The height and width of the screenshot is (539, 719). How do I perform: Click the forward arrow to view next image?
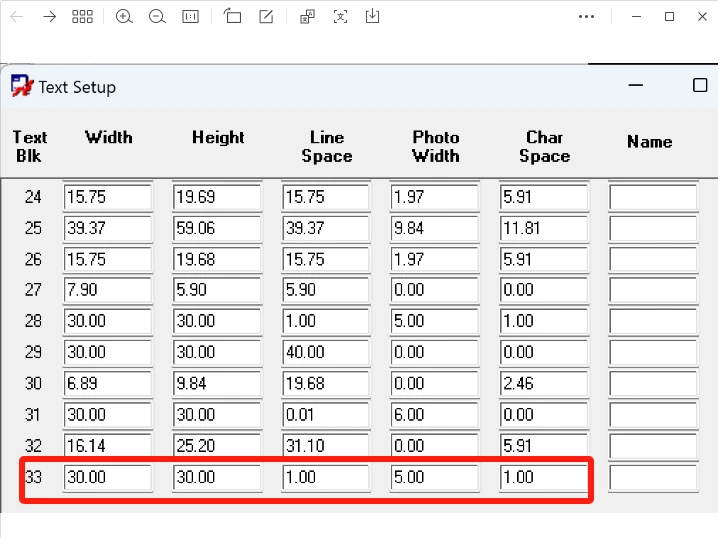tap(49, 17)
